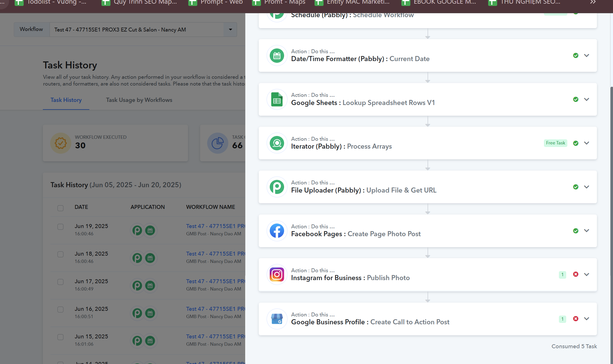
Task: Check the Jun 15, 2025 row checkbox
Action: (x=60, y=337)
